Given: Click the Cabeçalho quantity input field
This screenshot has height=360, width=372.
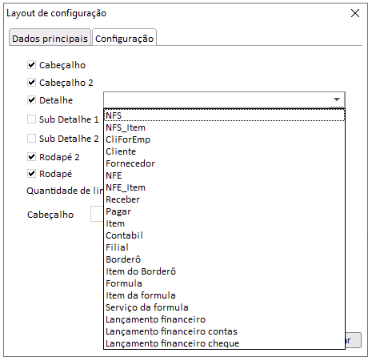Looking at the screenshot, I should 97,214.
